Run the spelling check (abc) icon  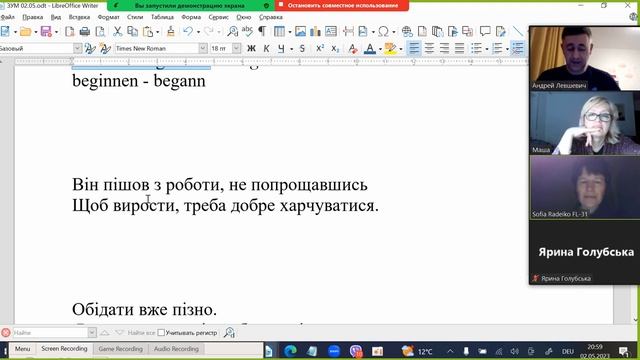click(x=247, y=31)
